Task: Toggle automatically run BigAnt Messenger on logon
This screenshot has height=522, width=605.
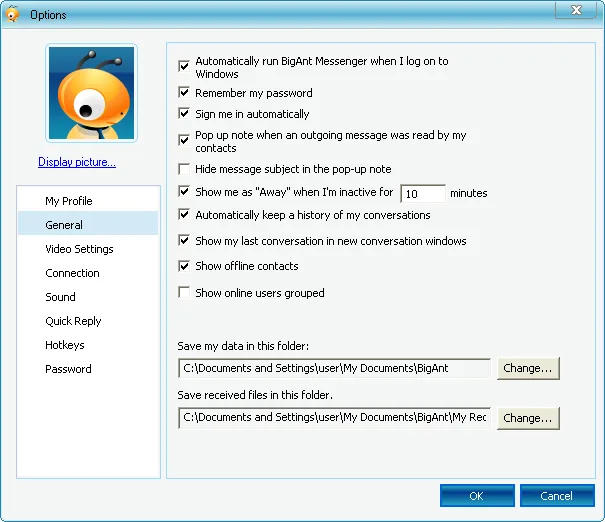Action: 184,66
